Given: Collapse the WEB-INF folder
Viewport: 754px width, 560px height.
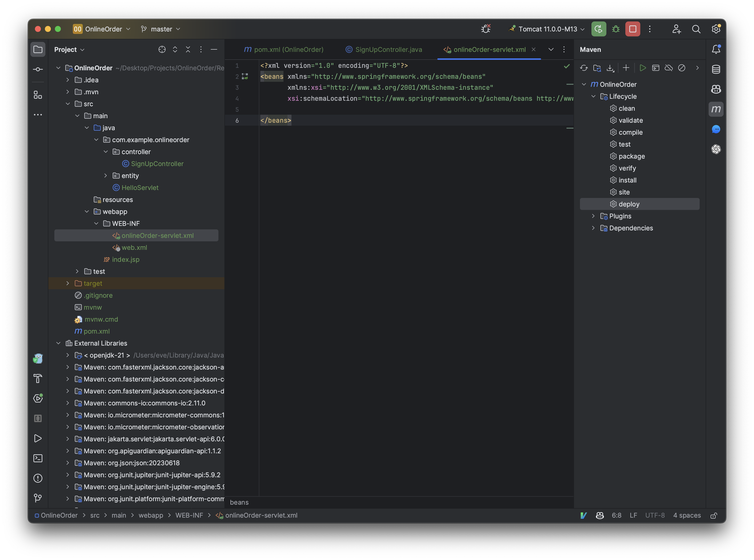Looking at the screenshot, I should (97, 223).
